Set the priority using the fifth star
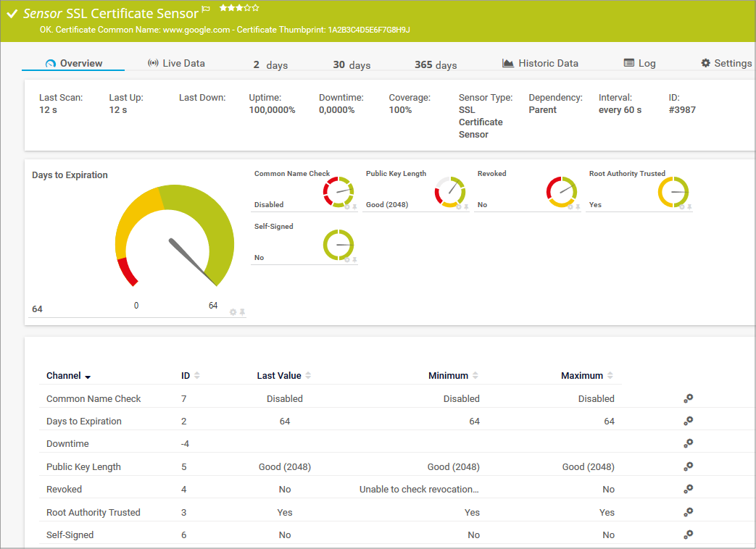 (256, 8)
